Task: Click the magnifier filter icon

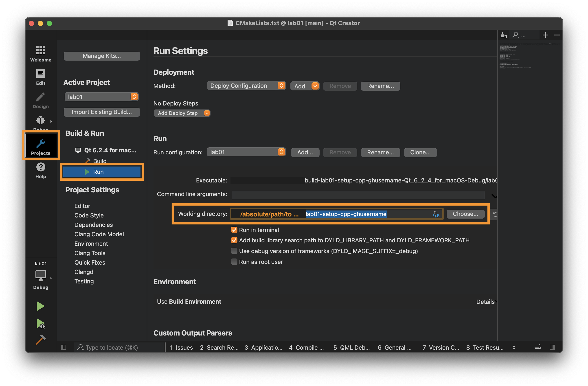Action: click(x=516, y=35)
